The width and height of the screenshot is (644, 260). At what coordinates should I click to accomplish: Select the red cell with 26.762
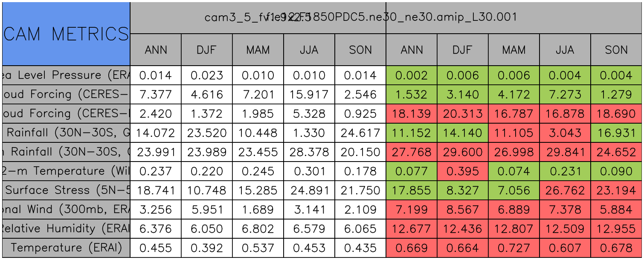tap(565, 191)
